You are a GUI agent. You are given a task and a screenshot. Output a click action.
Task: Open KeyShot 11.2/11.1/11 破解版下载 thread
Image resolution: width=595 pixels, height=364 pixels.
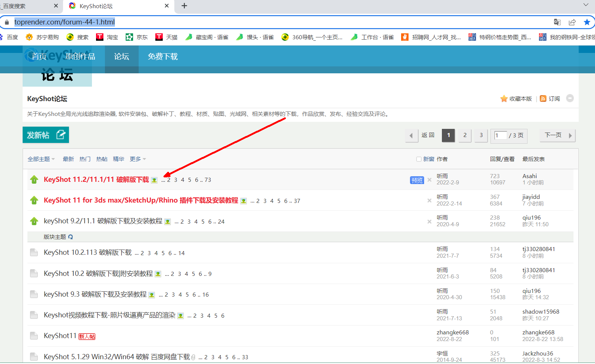(x=96, y=180)
